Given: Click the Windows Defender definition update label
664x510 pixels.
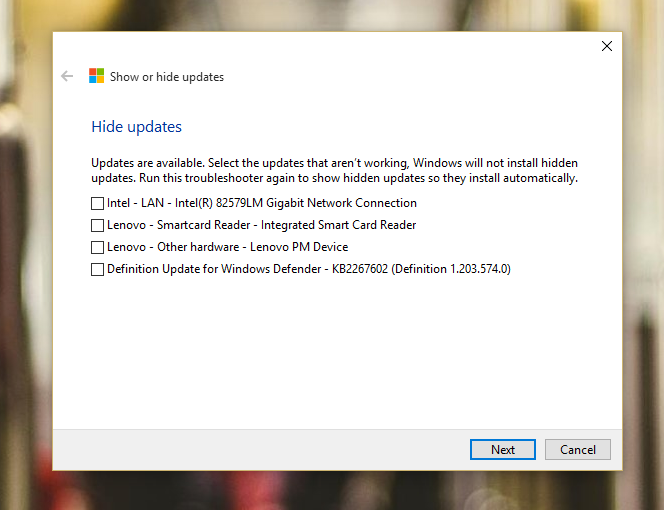Looking at the screenshot, I should pos(309,269).
